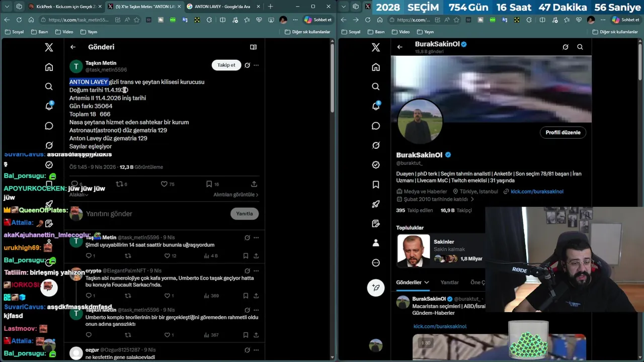Screen dimensions: 644x362
Task: View stats of crypto's reply showing 369
Action: 211,295
